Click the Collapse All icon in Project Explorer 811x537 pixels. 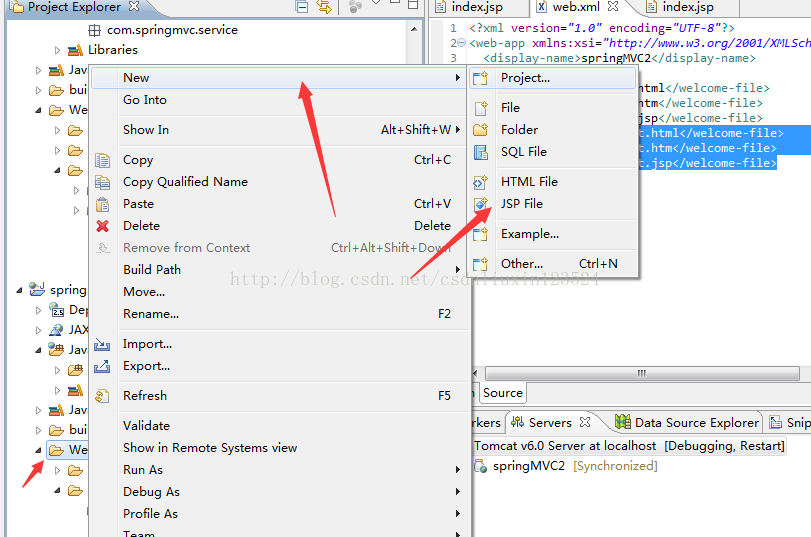(302, 7)
